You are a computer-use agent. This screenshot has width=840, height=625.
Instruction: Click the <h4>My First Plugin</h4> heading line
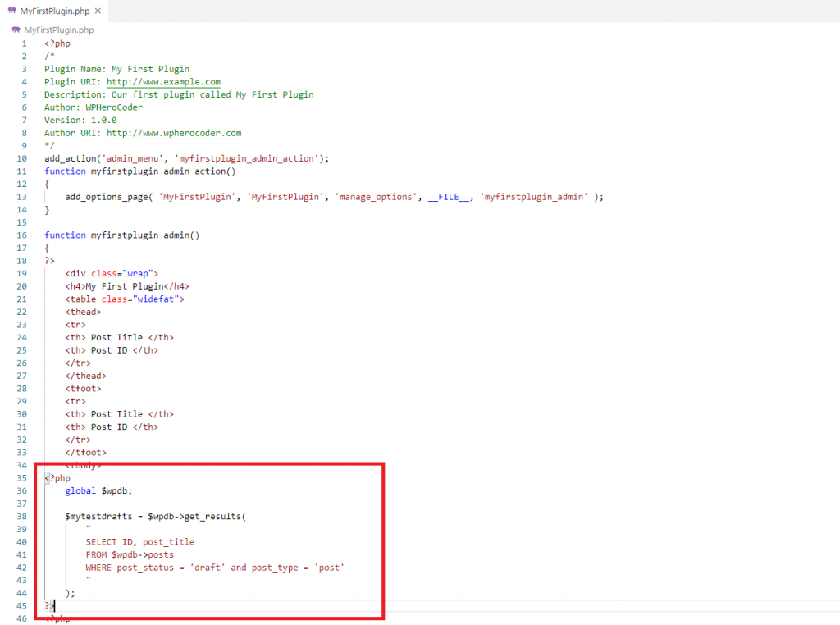point(127,286)
